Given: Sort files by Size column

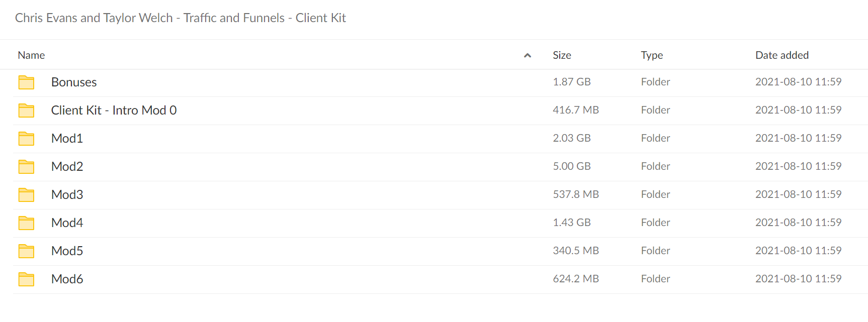Looking at the screenshot, I should point(562,55).
